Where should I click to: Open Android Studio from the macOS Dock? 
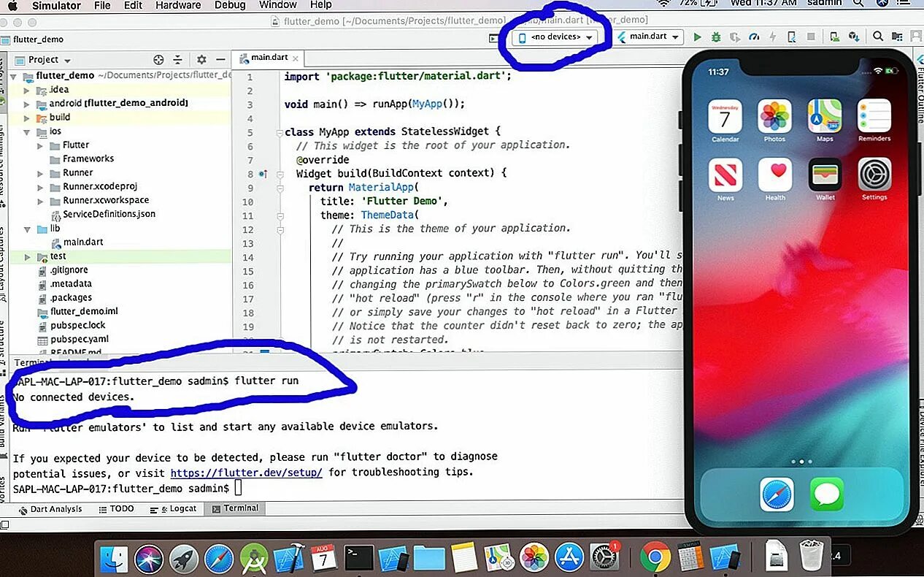click(253, 559)
